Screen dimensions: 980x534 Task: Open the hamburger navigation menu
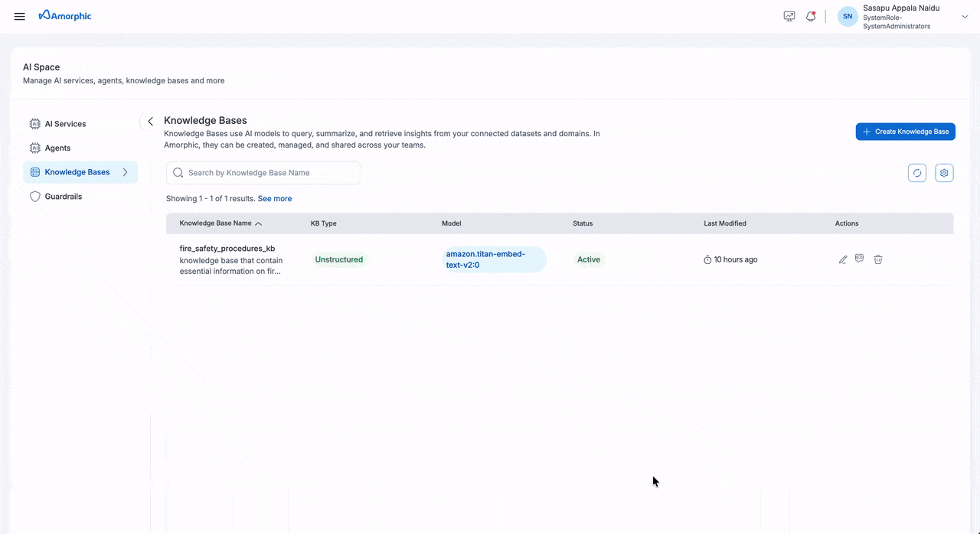click(x=19, y=16)
